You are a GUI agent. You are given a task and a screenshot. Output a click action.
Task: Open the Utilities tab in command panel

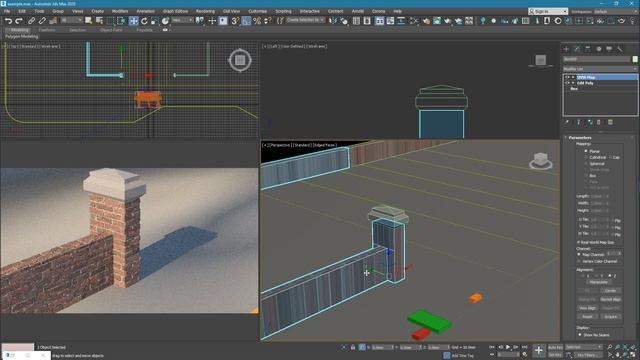[620, 49]
